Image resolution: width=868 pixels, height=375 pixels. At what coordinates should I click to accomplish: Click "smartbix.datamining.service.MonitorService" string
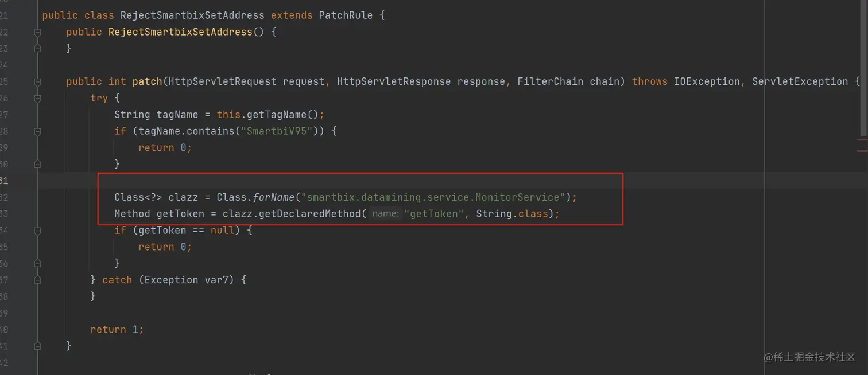coord(433,197)
